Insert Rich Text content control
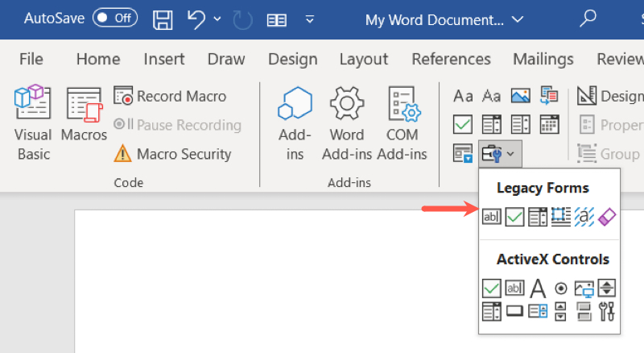 [463, 96]
